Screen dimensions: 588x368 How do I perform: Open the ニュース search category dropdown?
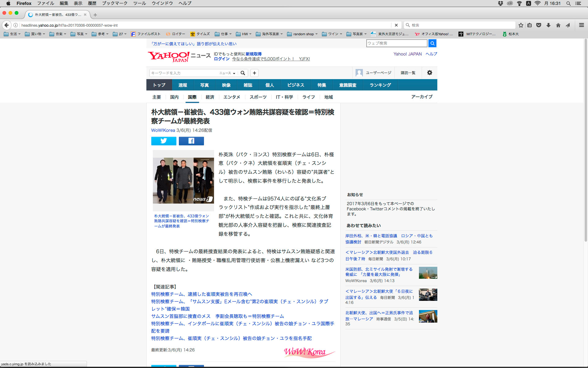tap(227, 73)
